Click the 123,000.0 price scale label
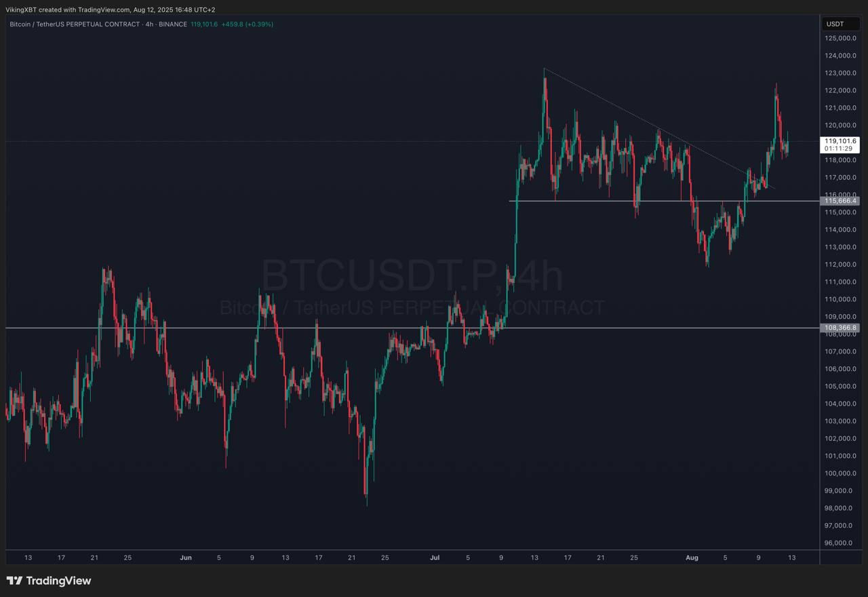Image resolution: width=868 pixels, height=597 pixels. tap(840, 73)
